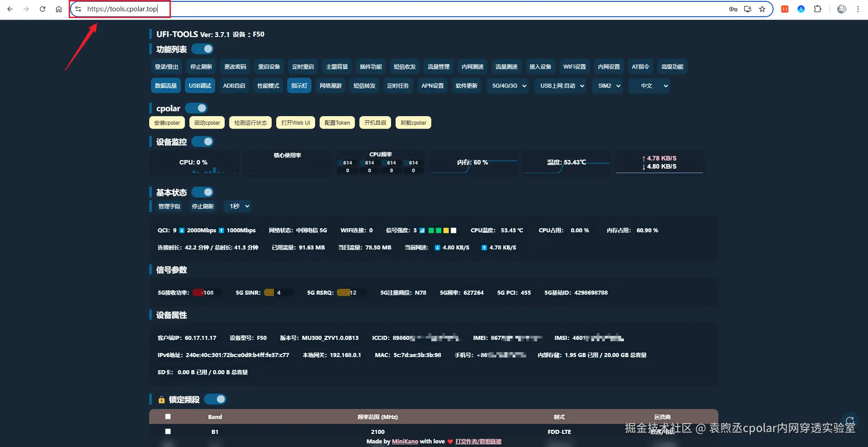View site information icon in address bar
Screen dimensions: 868x447
point(78,9)
